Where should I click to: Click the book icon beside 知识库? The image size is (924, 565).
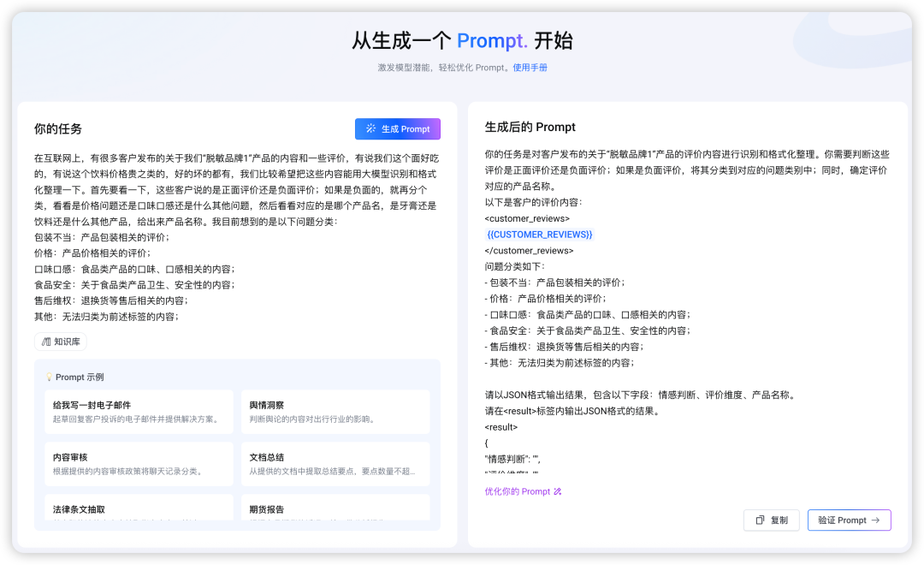pos(46,342)
